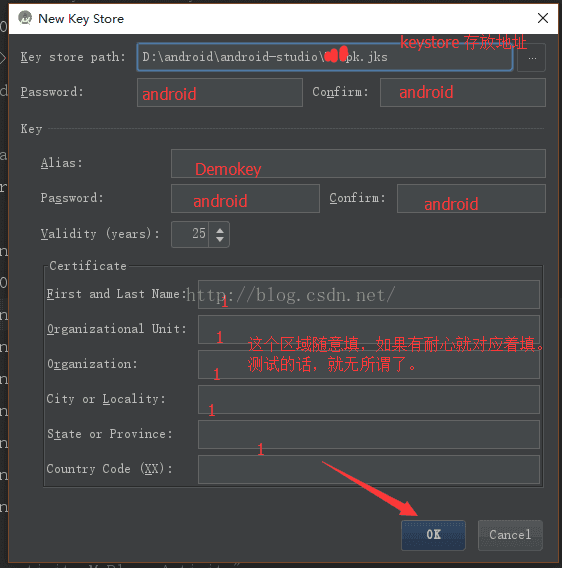
Task: Click the 'State or Province:' label
Action: 110,434
